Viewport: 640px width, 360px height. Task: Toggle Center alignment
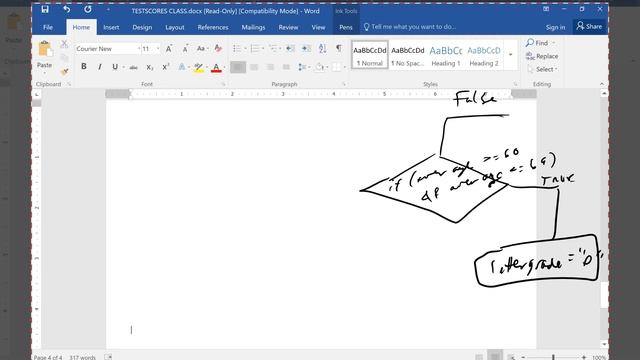coord(254,67)
